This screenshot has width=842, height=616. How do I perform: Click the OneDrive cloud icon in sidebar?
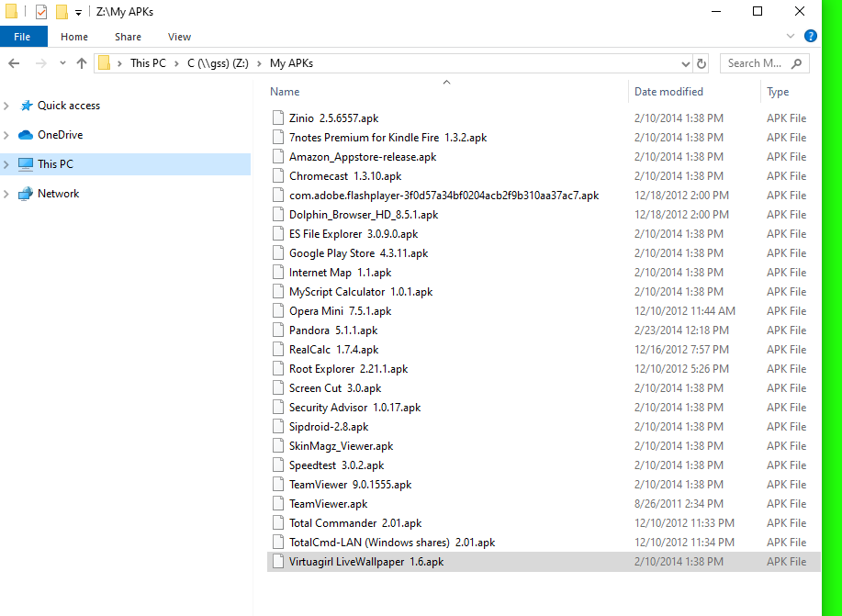[x=26, y=135]
